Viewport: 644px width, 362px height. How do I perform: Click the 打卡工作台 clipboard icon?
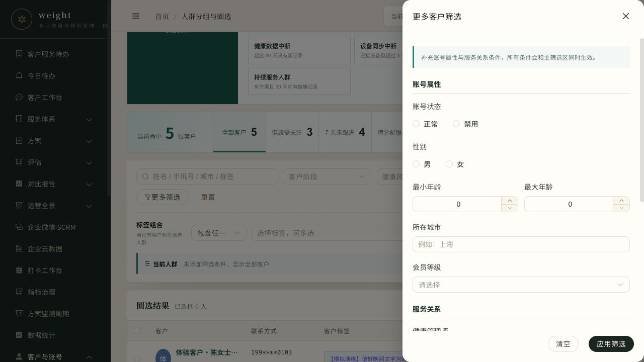point(19,270)
